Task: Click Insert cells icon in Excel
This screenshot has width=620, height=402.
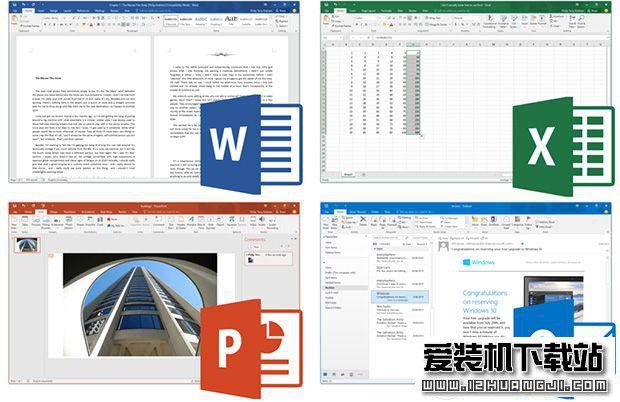Action: click(x=525, y=20)
